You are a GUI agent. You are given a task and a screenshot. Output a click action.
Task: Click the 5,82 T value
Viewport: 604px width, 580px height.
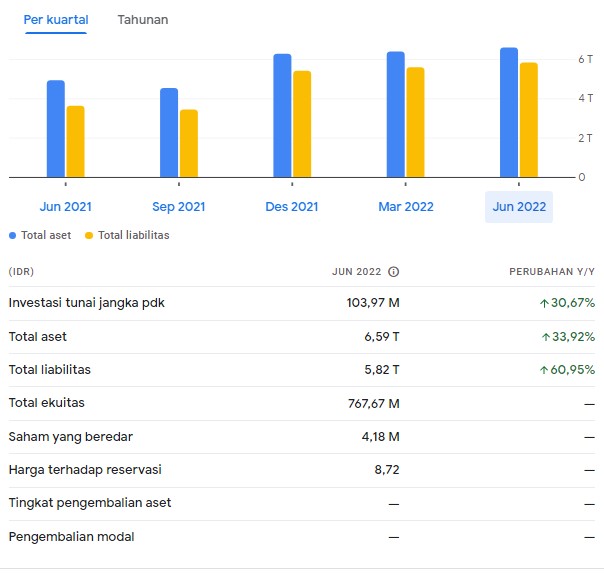pos(382,370)
